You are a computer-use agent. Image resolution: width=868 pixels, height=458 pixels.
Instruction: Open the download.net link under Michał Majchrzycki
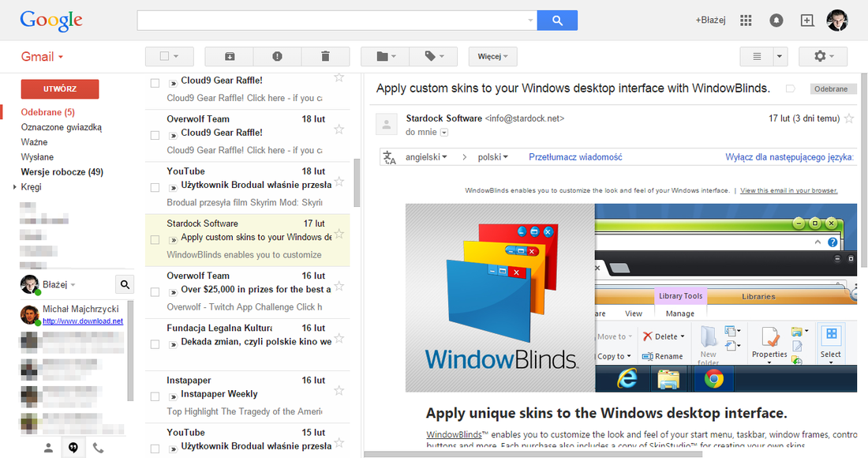click(83, 321)
